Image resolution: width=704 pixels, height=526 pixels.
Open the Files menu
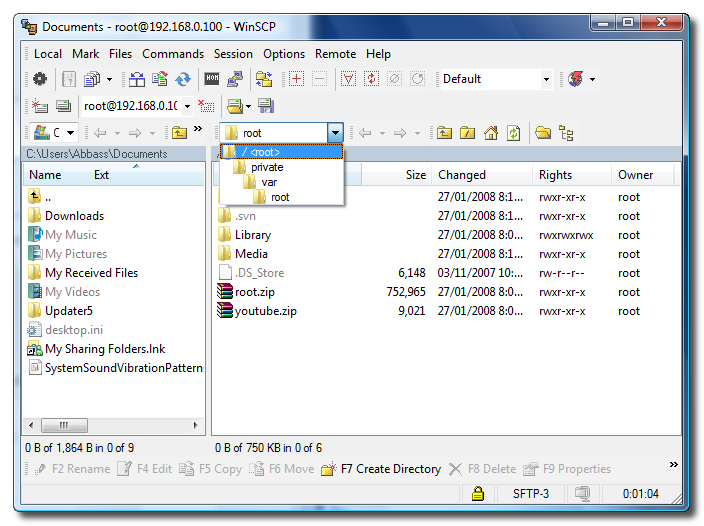coord(120,54)
